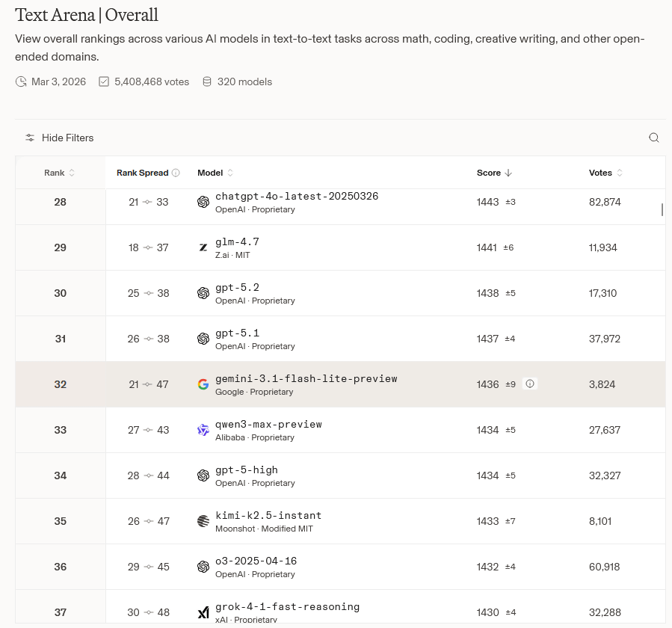Click the Hide Filters sliders icon

(x=30, y=138)
